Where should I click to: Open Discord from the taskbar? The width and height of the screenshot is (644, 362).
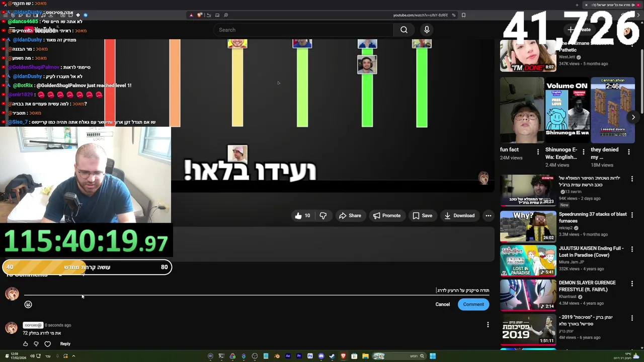[x=321, y=356]
